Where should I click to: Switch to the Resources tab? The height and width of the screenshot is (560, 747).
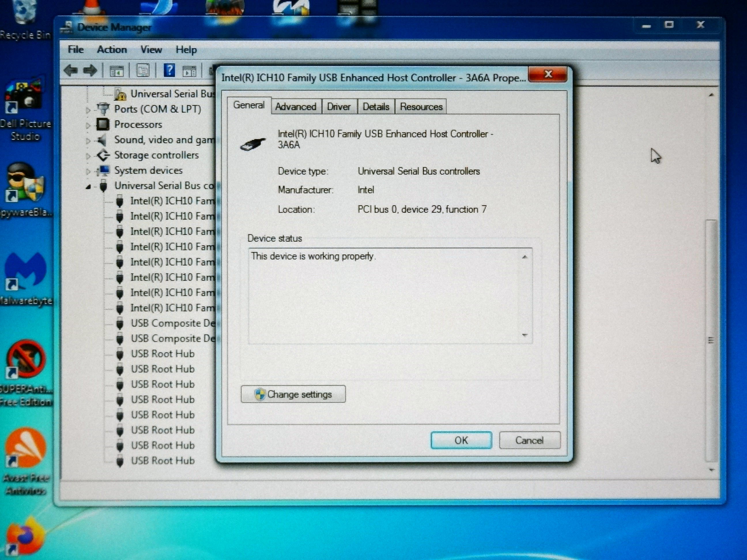point(421,107)
